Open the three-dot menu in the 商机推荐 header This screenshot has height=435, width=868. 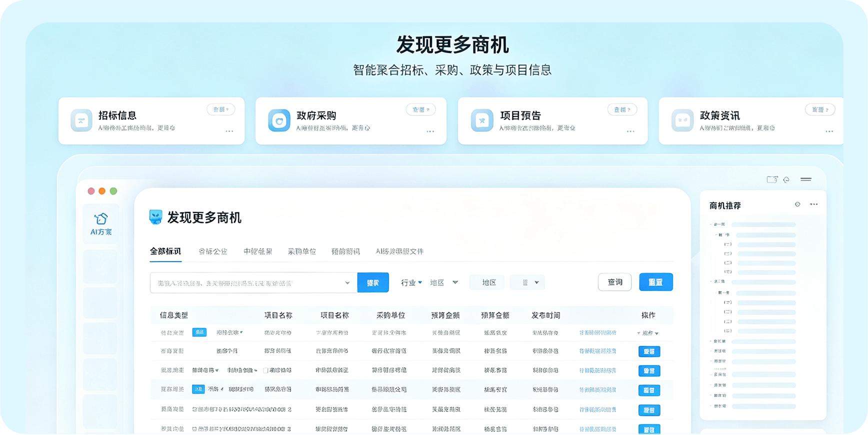pyautogui.click(x=814, y=204)
